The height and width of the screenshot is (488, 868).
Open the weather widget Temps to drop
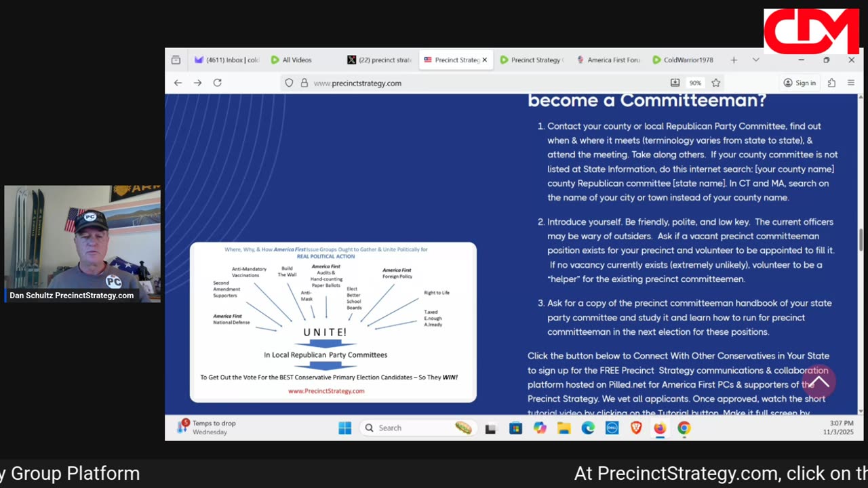[207, 428]
